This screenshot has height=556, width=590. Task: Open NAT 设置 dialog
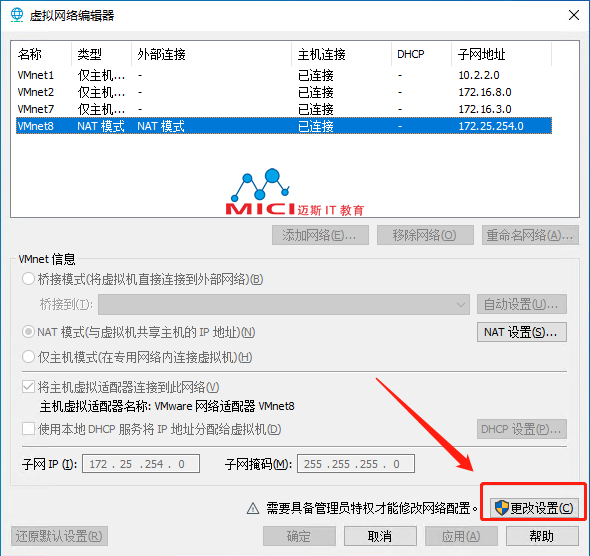[x=522, y=332]
